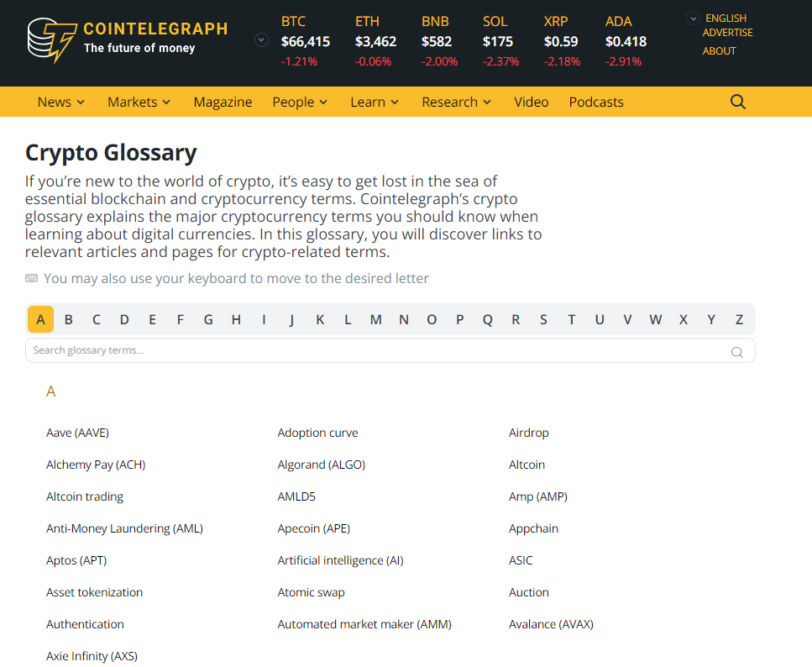Open Anti-Money Laundering (AML) term

[125, 528]
